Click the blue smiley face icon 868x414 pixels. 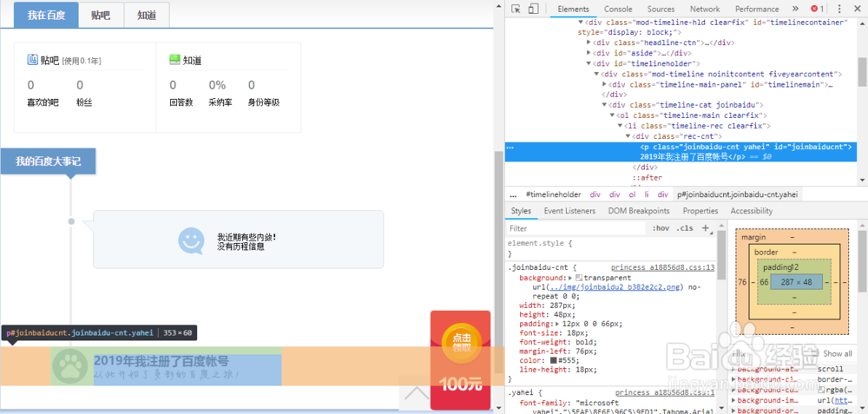(x=191, y=240)
